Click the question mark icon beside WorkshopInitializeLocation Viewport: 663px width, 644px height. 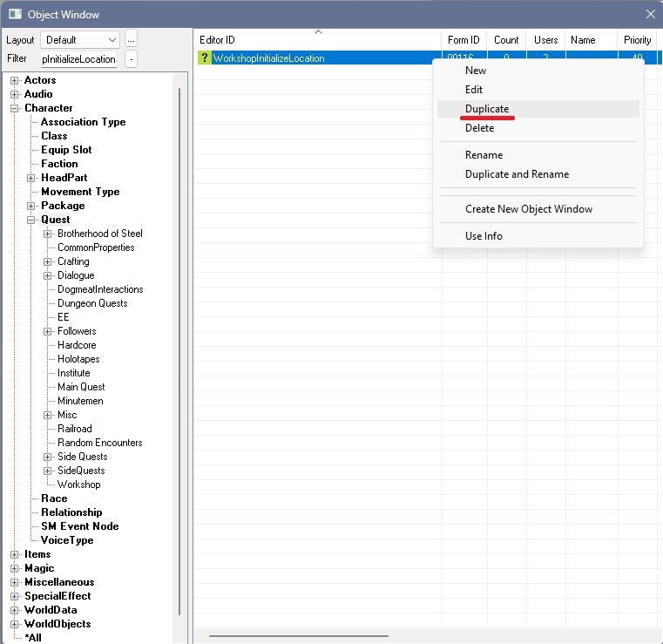[205, 58]
